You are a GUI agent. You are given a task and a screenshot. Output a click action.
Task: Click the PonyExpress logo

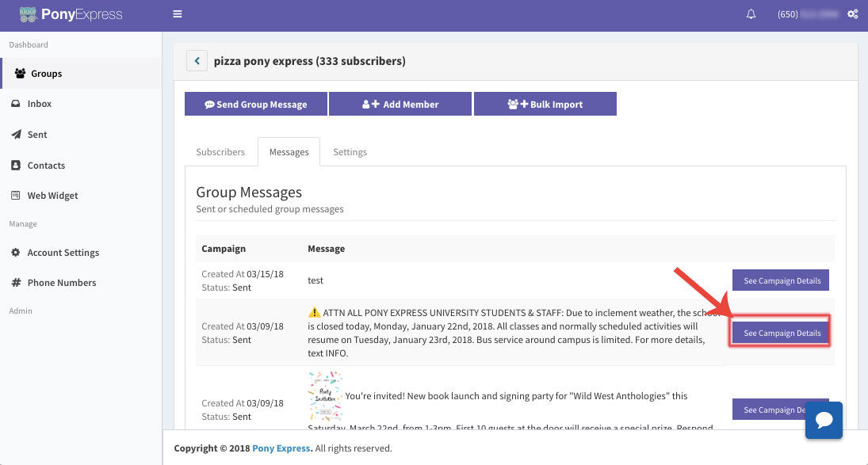pos(71,14)
